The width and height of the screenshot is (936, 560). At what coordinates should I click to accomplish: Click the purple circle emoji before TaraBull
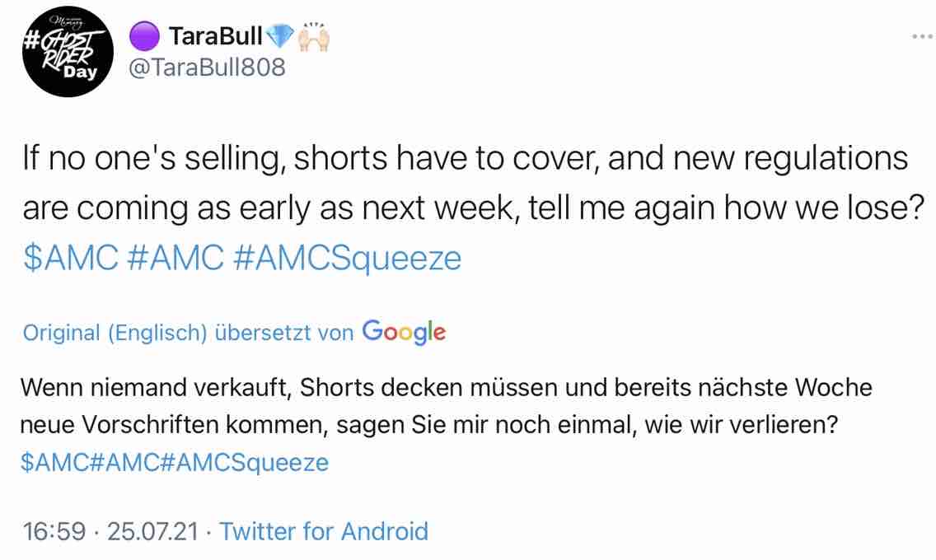point(143,35)
